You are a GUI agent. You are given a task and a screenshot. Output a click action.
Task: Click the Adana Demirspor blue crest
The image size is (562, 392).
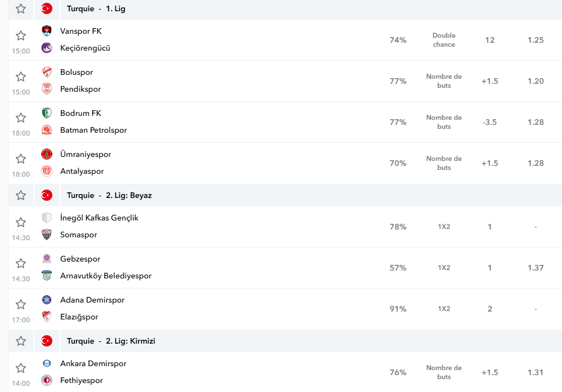coord(47,300)
